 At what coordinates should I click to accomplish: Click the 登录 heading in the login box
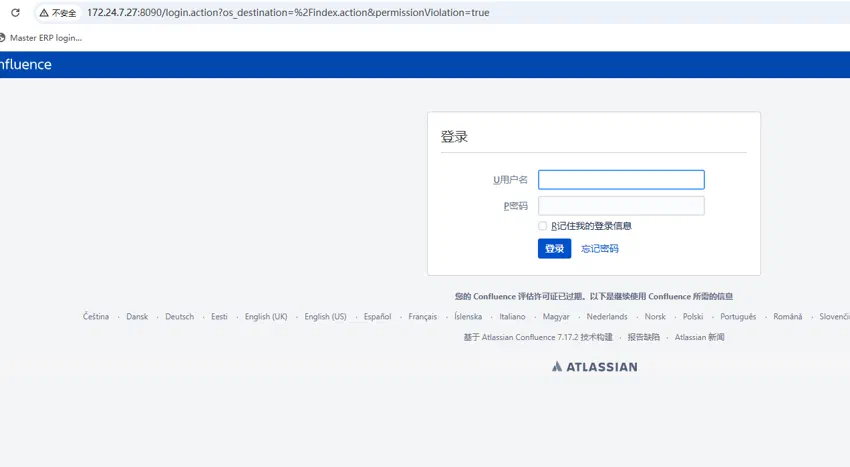454,137
